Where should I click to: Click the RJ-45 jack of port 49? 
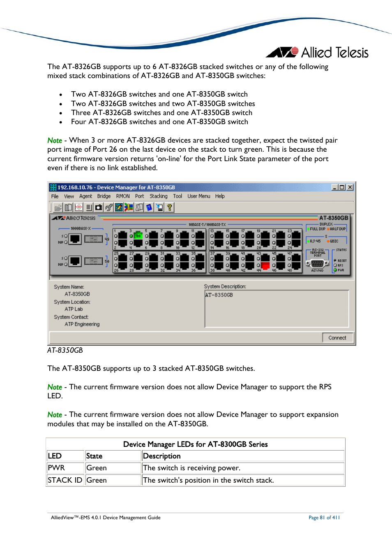point(75,239)
